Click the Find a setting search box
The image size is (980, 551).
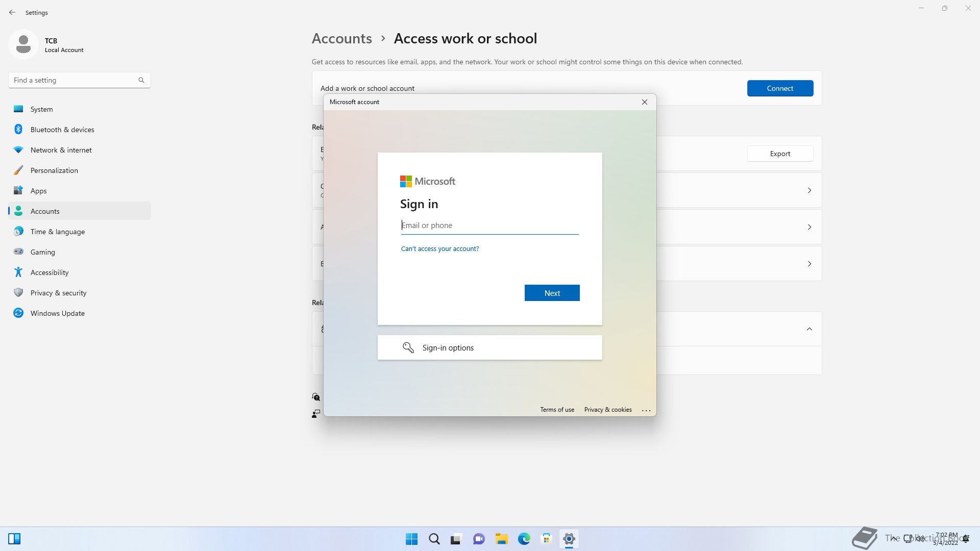click(79, 80)
